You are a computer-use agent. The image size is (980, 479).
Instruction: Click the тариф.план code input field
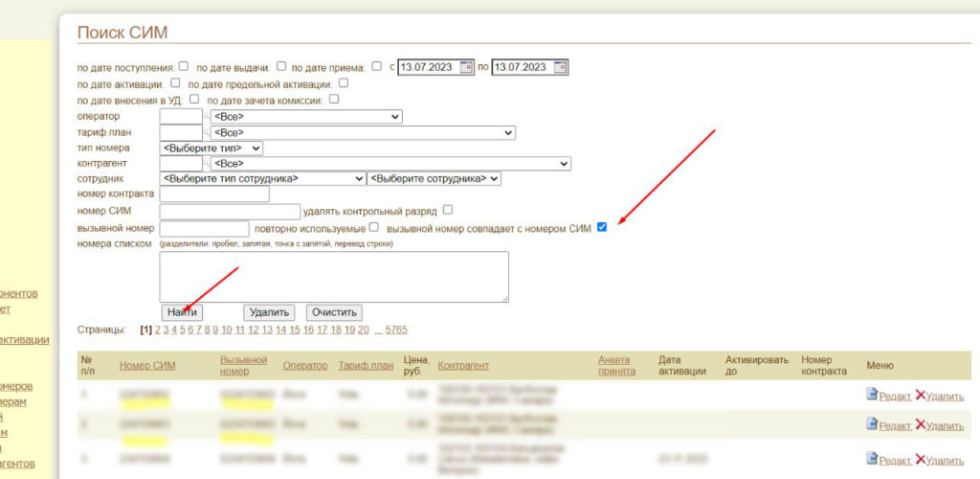[x=181, y=132]
